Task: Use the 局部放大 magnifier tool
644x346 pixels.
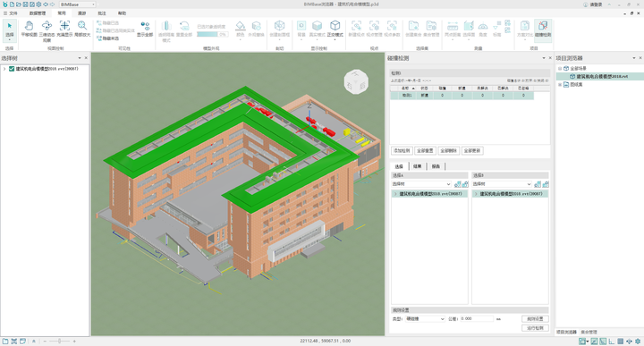Action: point(82,29)
